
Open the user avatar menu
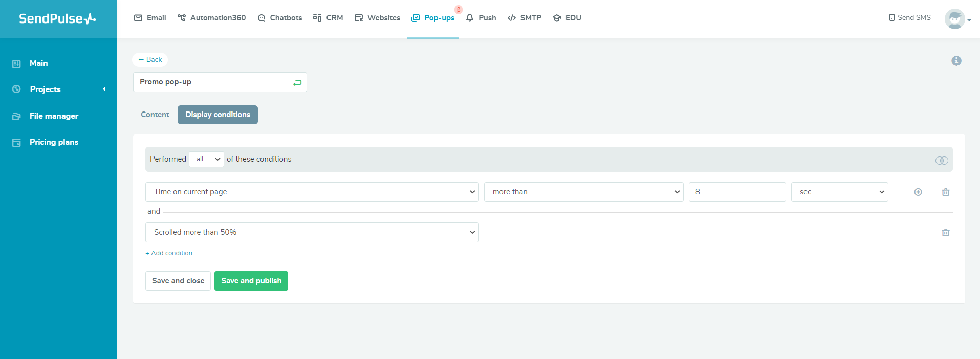pos(956,19)
